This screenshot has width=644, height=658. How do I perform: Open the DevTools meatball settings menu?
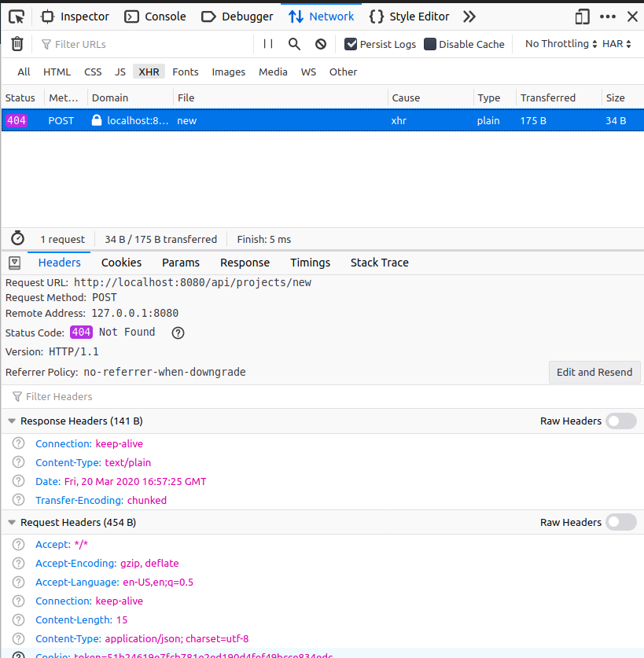(x=608, y=16)
